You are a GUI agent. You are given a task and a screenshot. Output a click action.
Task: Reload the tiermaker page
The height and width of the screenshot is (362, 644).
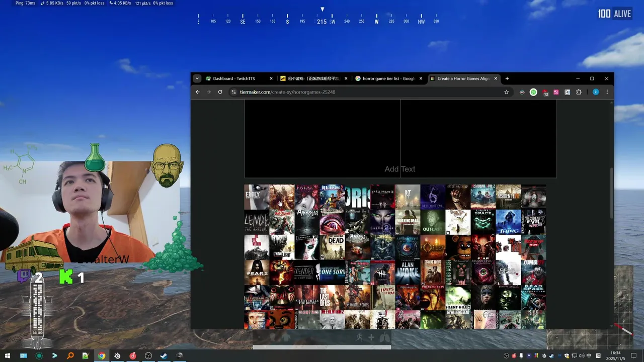point(220,92)
